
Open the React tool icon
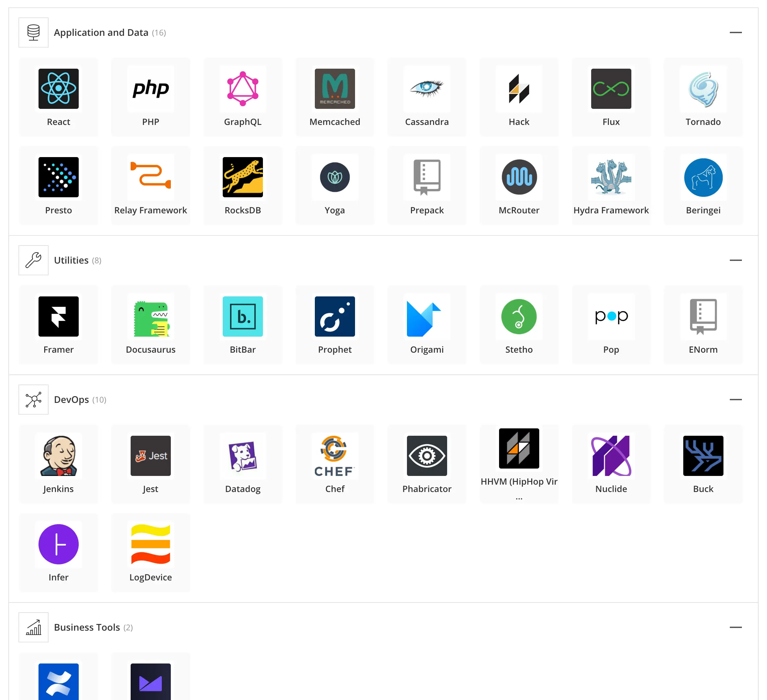pos(58,89)
